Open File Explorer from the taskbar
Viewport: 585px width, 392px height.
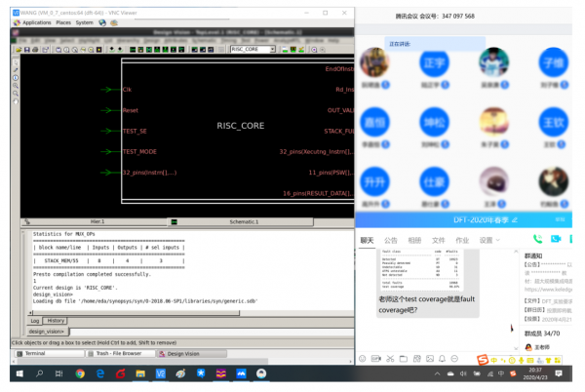click(140, 373)
